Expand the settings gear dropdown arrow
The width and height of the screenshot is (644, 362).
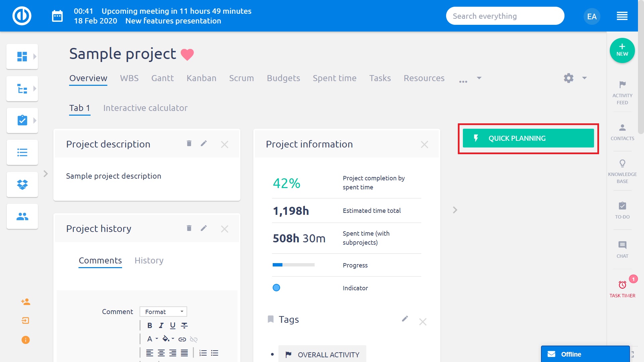(x=584, y=78)
